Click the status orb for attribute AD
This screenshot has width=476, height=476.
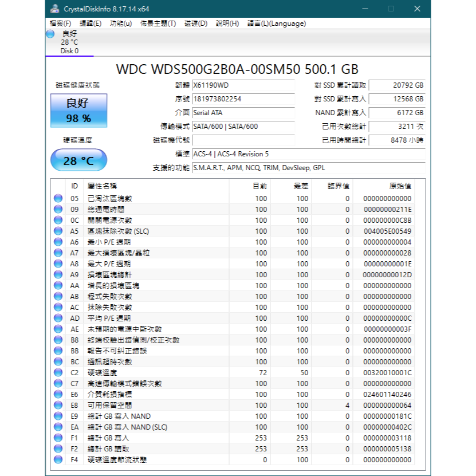[58, 318]
